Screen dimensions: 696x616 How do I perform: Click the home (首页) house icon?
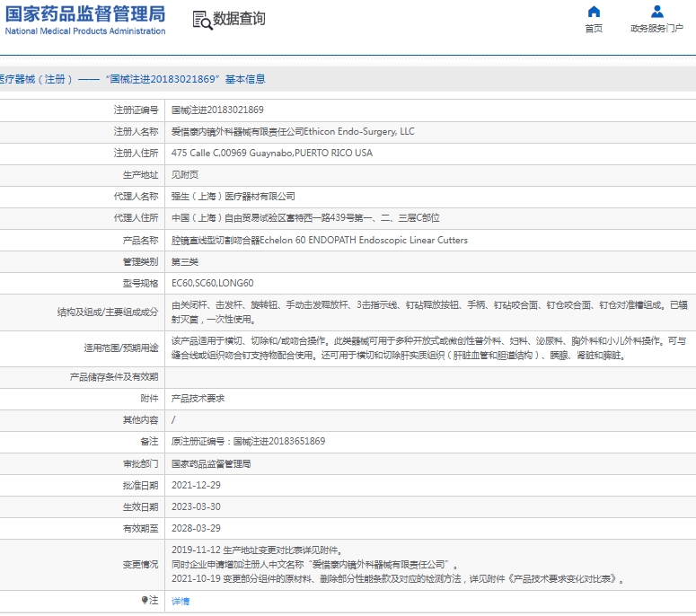point(594,11)
